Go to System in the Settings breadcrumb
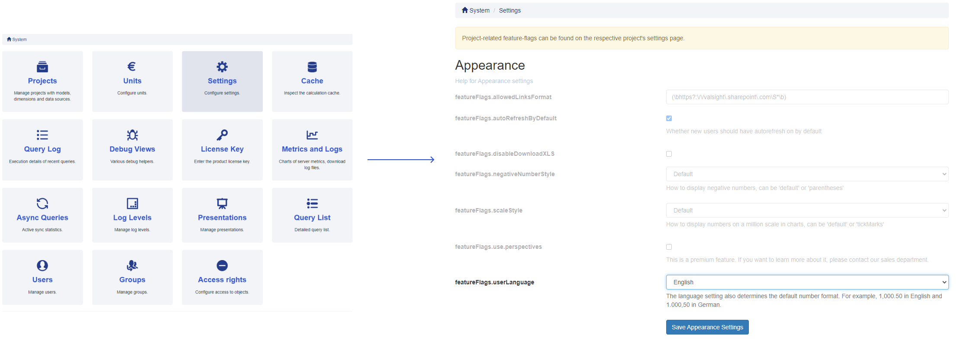The image size is (980, 341). (476, 10)
